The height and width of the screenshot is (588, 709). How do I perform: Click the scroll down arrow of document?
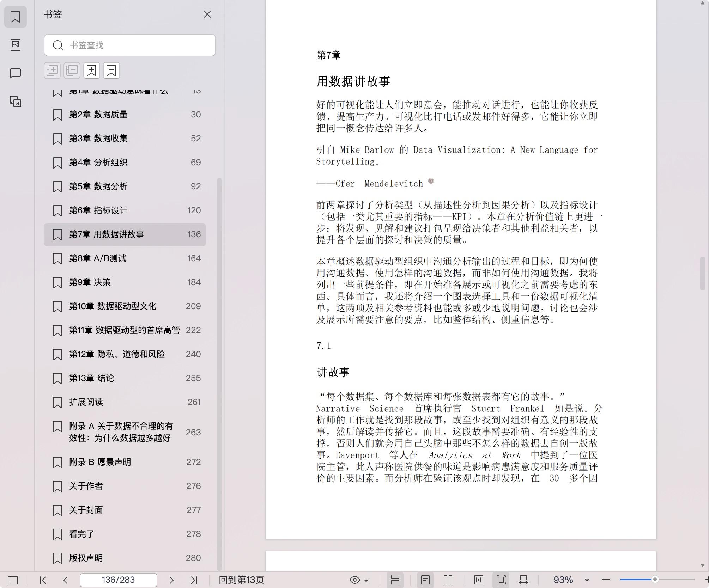702,565
